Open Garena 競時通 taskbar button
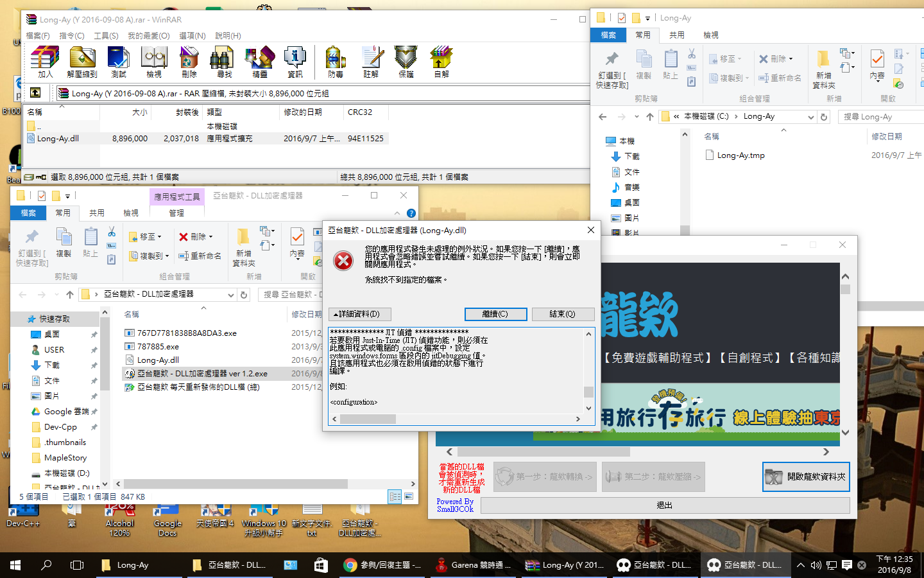 tap(474, 565)
